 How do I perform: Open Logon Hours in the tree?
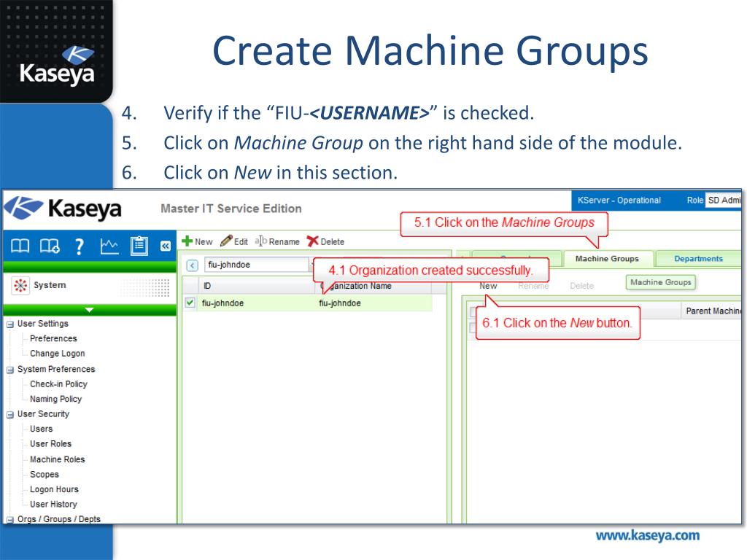click(54, 489)
